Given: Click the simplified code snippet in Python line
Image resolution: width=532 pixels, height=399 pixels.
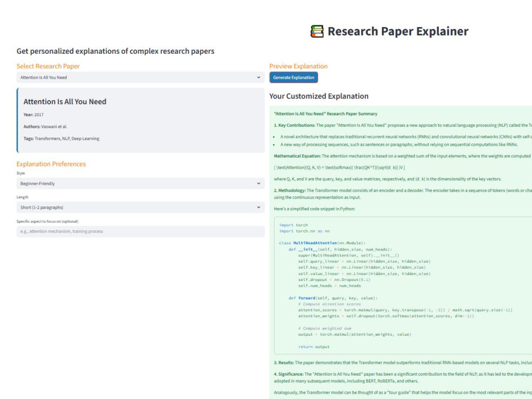Looking at the screenshot, I should (314, 209).
